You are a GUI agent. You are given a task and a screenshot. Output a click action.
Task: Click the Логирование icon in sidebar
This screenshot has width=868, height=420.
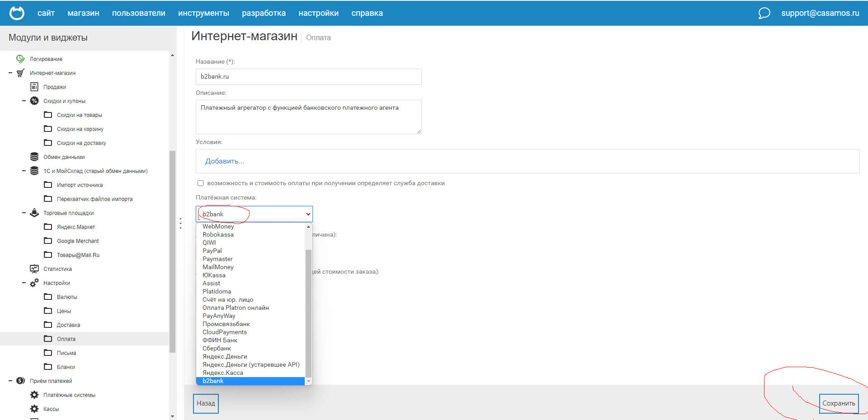[20, 59]
